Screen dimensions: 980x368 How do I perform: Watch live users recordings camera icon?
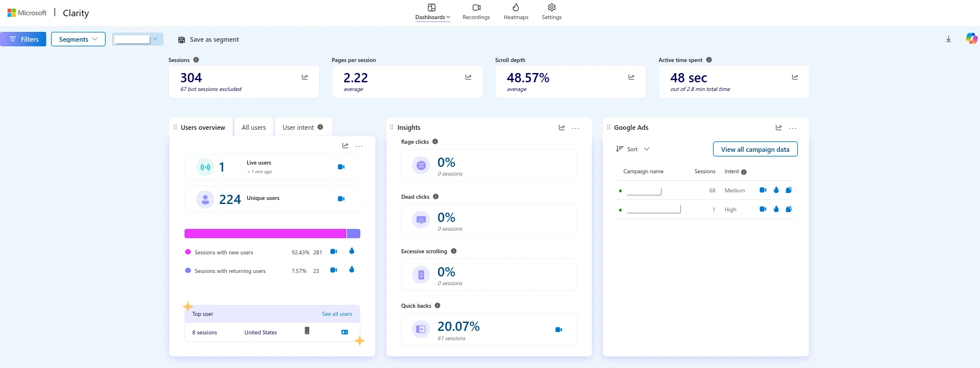click(341, 167)
